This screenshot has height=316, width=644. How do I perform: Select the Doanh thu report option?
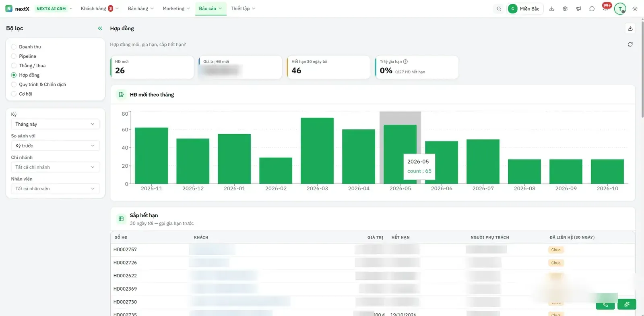(26, 47)
